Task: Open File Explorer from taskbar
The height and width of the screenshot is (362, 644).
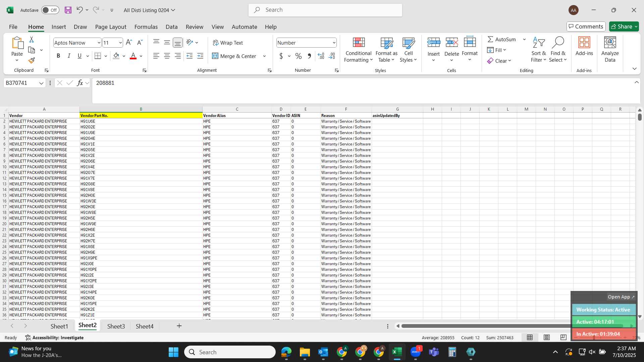Action: [x=305, y=352]
